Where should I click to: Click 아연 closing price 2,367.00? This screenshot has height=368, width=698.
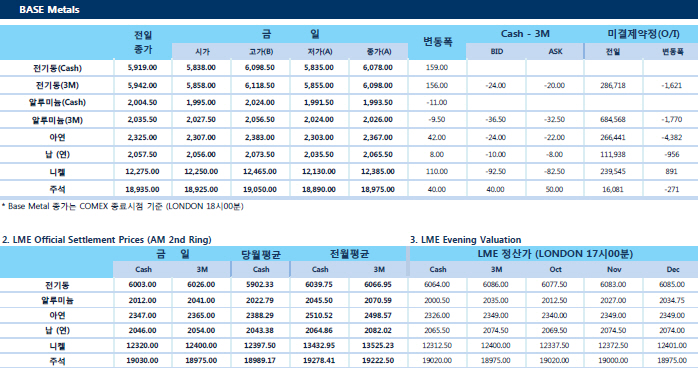tap(378, 137)
